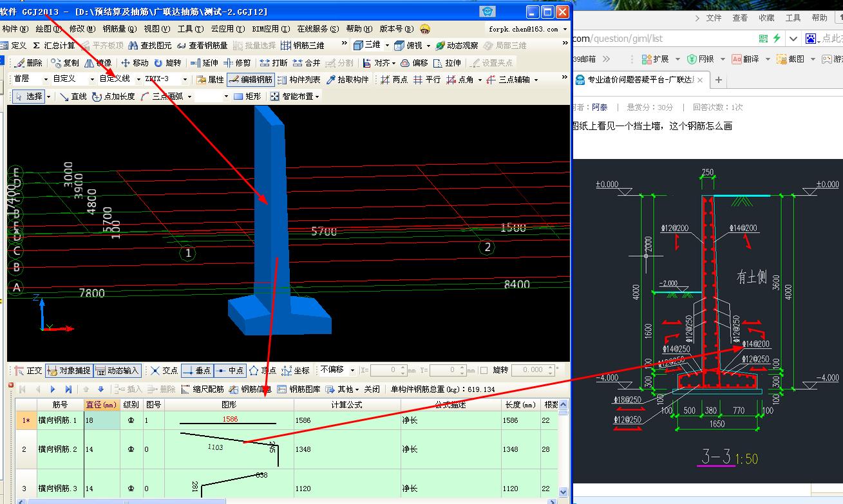Enable the 旋转 checkbox in the snap bar
The width and height of the screenshot is (843, 504).
coord(484,370)
